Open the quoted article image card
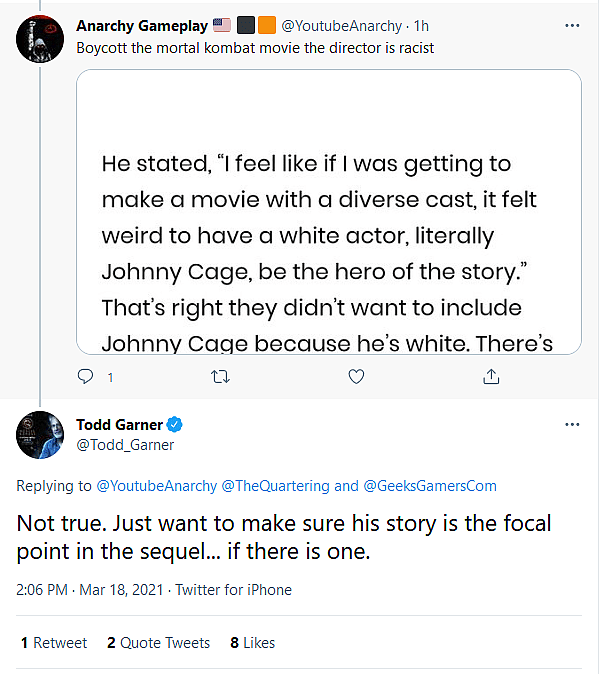Viewport: 604px width, 674px height. coord(328,210)
